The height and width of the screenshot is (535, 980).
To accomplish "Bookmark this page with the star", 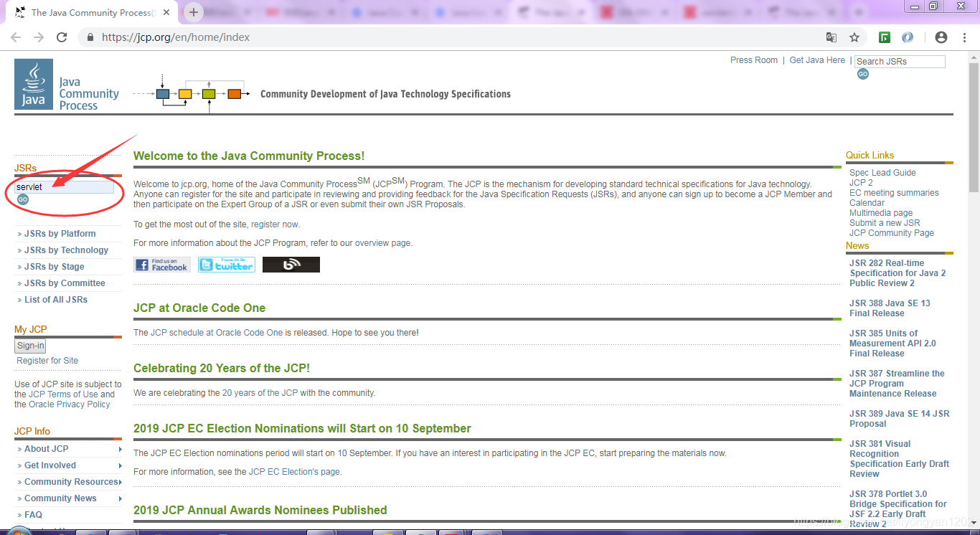I will pos(854,37).
